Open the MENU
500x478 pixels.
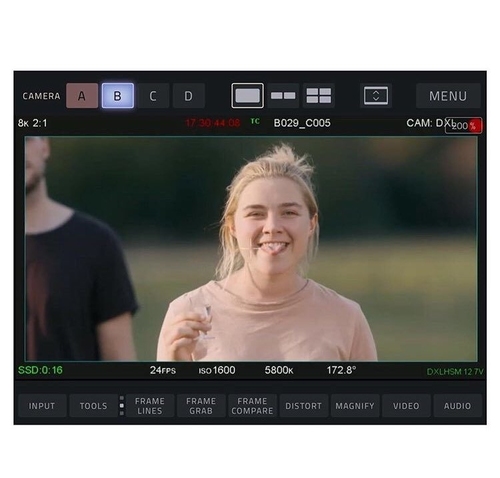tap(448, 96)
